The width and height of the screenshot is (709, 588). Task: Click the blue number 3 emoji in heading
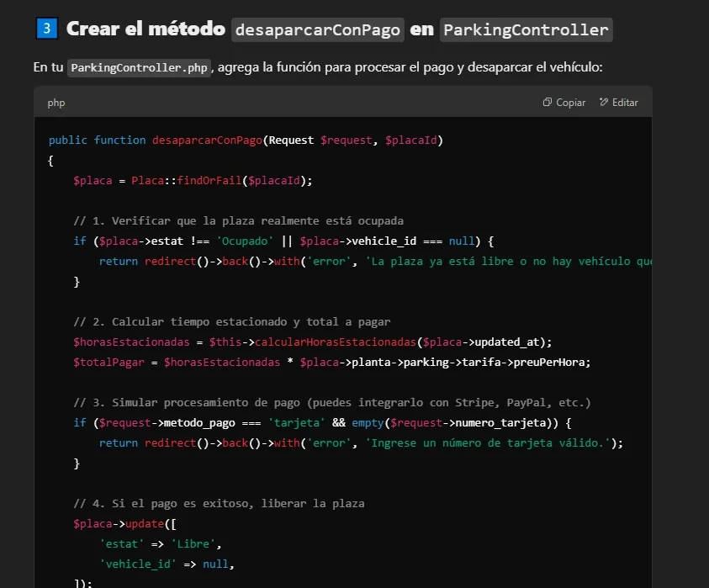pyautogui.click(x=46, y=29)
